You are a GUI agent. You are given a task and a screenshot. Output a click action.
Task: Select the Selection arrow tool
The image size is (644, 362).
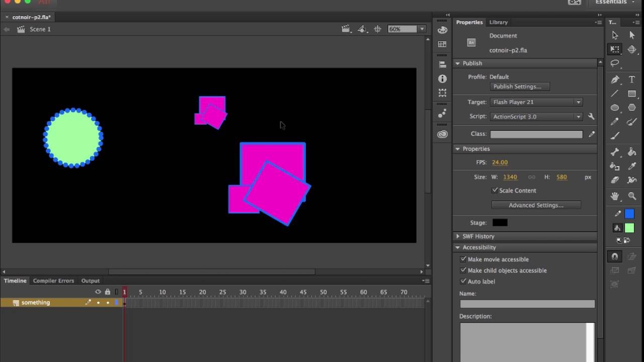pyautogui.click(x=615, y=35)
